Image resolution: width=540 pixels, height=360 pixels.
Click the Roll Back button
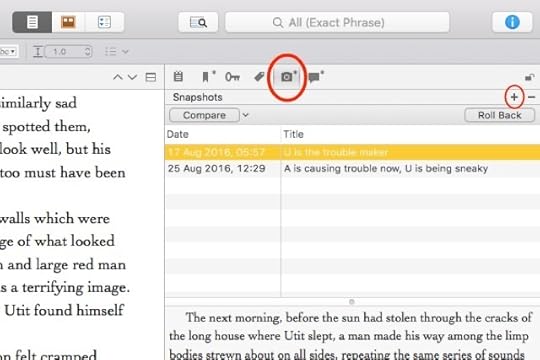pyautogui.click(x=499, y=115)
